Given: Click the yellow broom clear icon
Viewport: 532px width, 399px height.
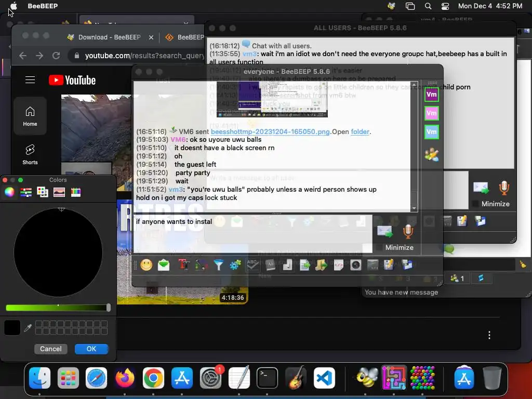Looking at the screenshot, I should pos(523,264).
